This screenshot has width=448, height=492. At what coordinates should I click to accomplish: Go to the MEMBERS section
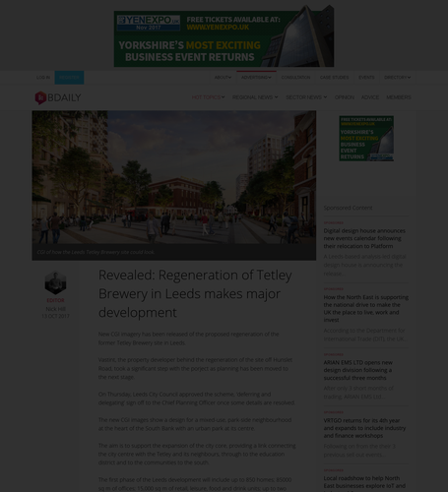pos(399,97)
